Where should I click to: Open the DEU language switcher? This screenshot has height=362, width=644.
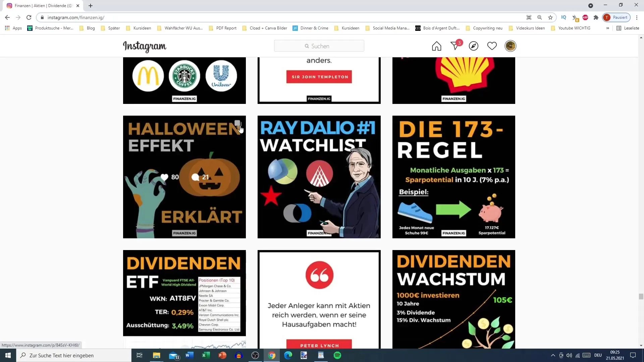coord(598,355)
